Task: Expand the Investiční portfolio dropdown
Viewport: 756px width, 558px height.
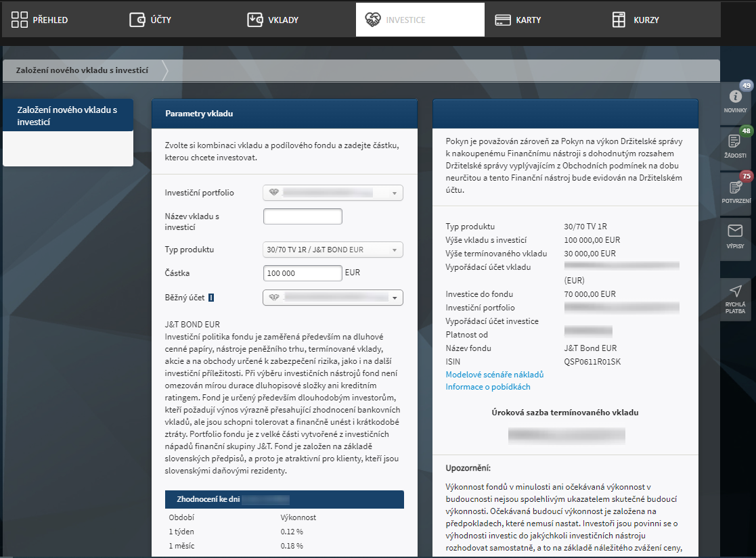Action: point(332,193)
